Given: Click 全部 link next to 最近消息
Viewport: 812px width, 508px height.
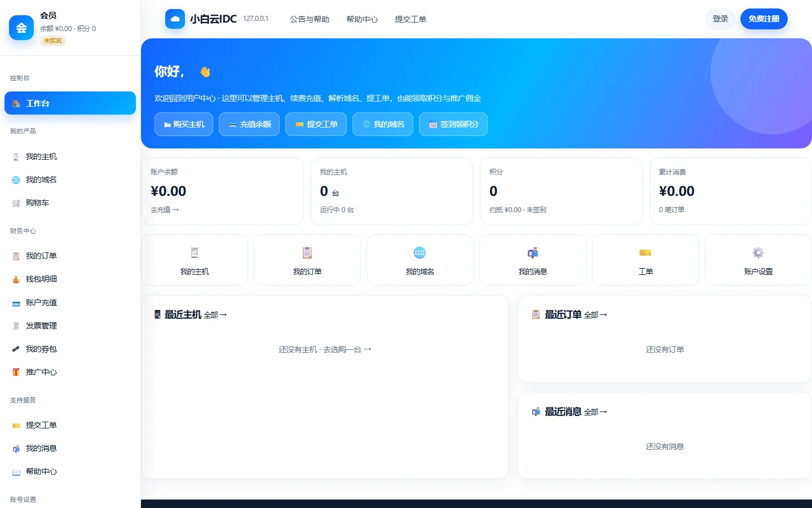Looking at the screenshot, I should pyautogui.click(x=595, y=412).
